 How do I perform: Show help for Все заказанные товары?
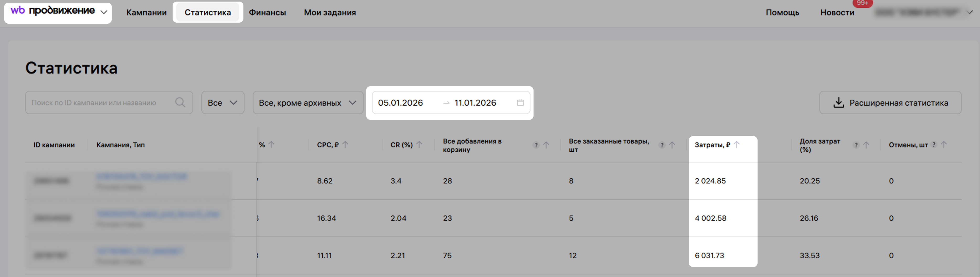tap(662, 145)
